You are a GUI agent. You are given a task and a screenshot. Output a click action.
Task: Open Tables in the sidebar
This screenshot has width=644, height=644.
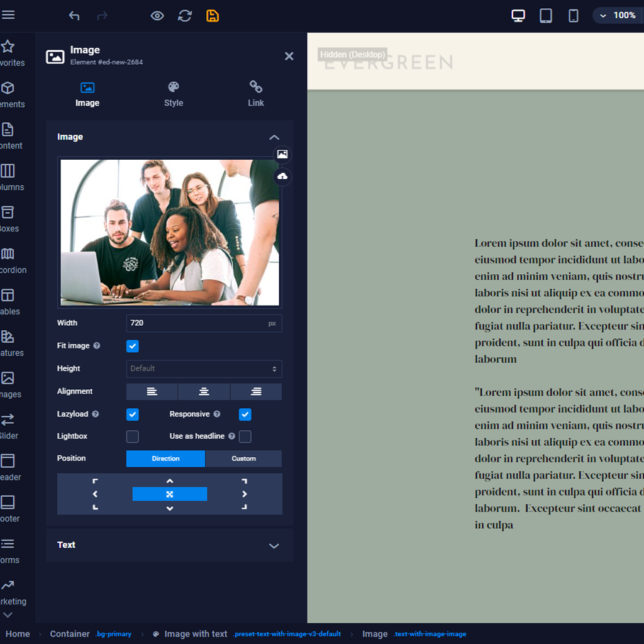11,303
